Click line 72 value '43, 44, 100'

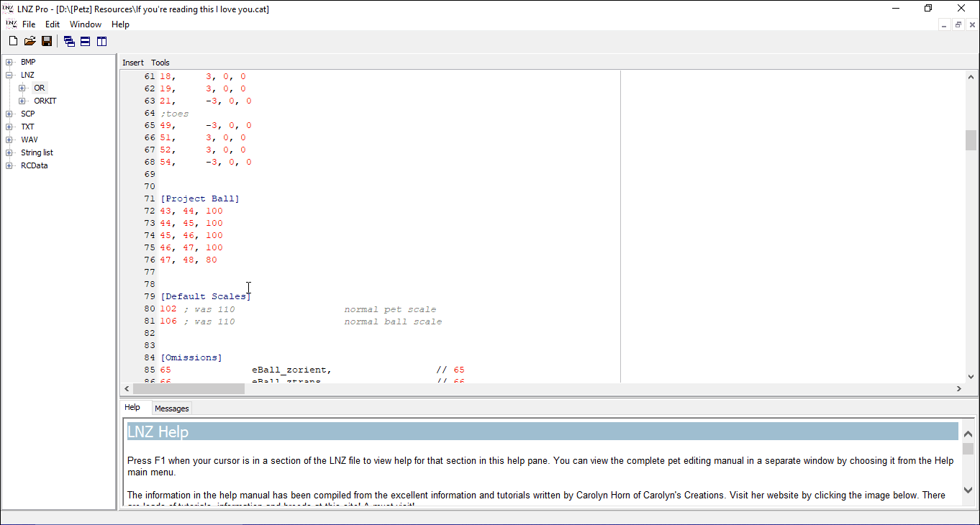pyautogui.click(x=191, y=211)
